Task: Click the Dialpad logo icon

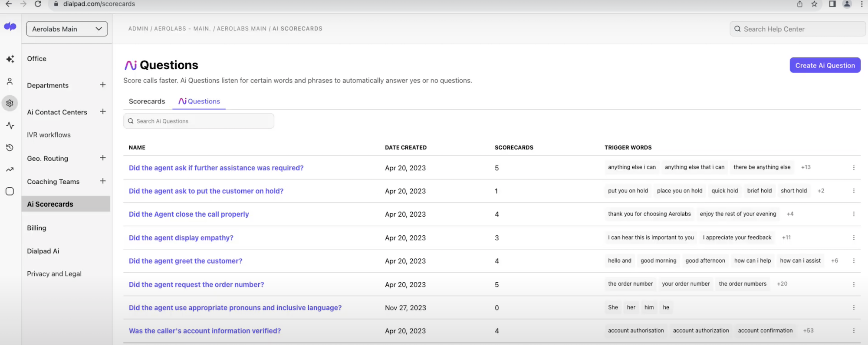Action: point(10,26)
